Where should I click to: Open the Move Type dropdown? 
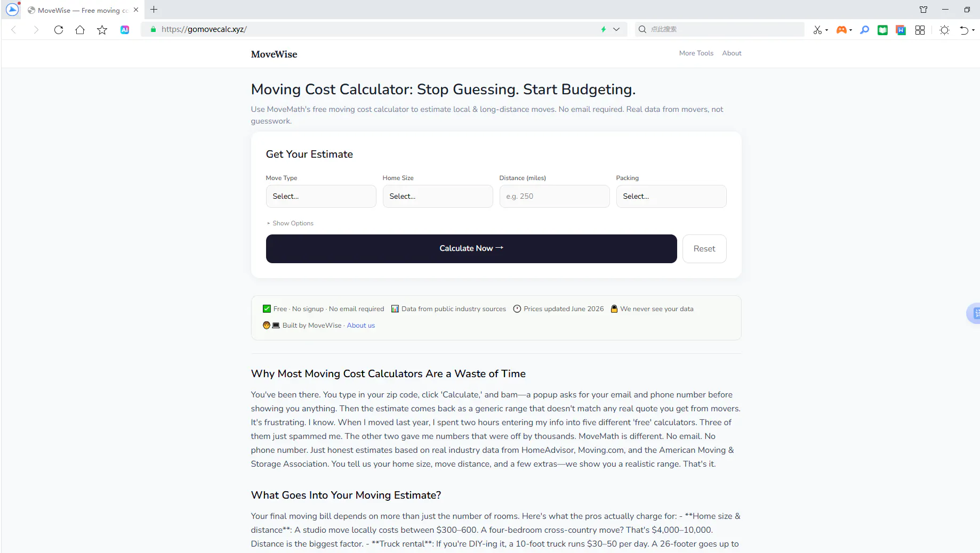321,196
